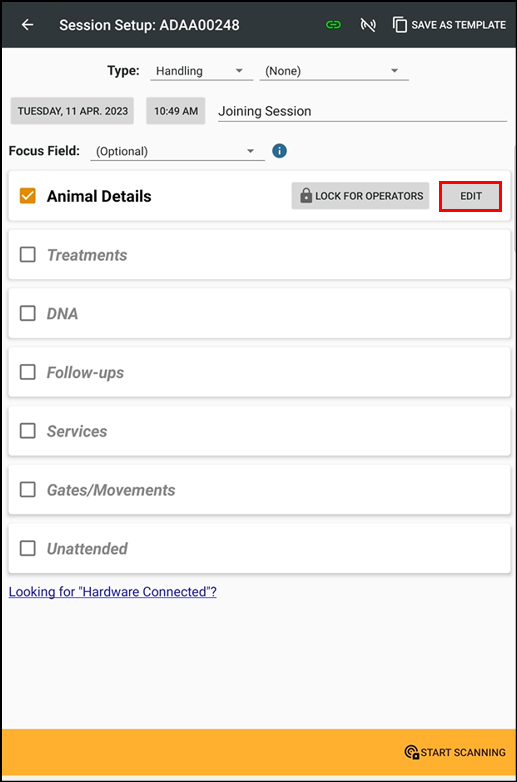The width and height of the screenshot is (517, 782).
Task: Click the green link connection icon
Action: [333, 24]
